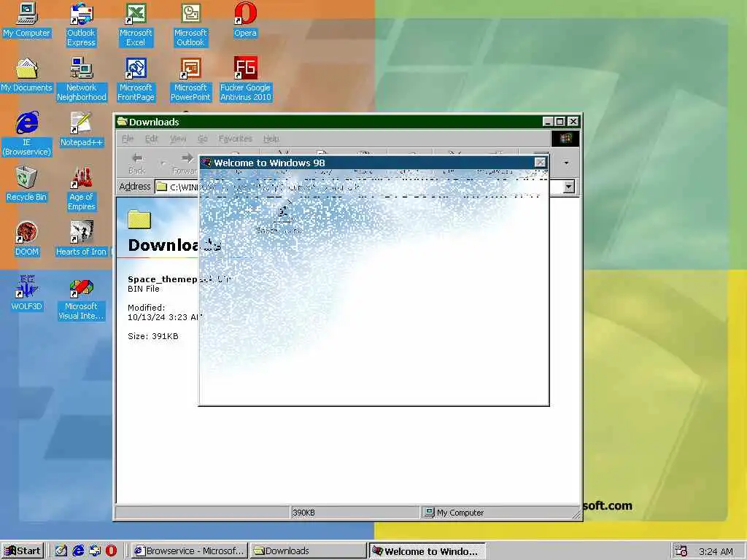Expand the Address bar dropdown arrow
Screen dimensions: 747x560
pos(569,187)
